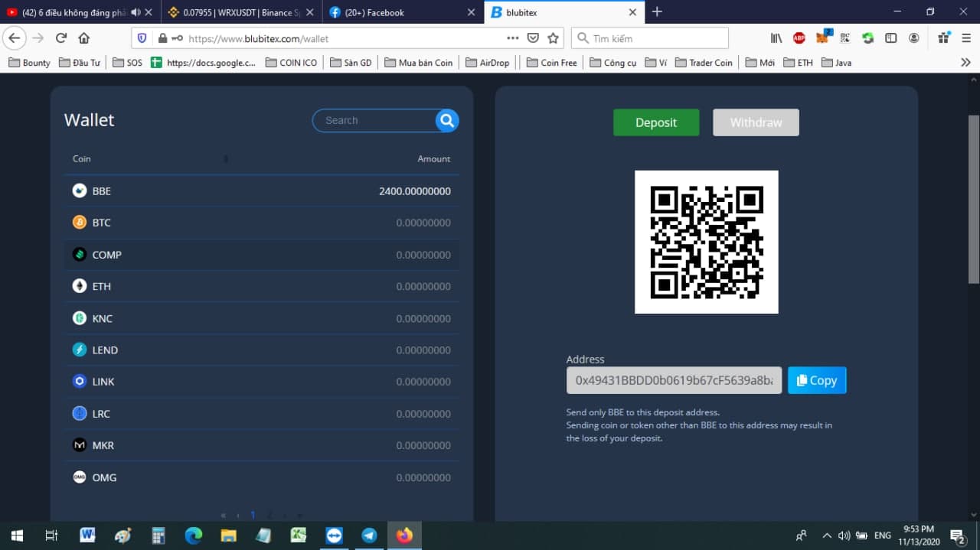The height and width of the screenshot is (550, 980).
Task: Open the tracking protection shield
Action: click(142, 38)
